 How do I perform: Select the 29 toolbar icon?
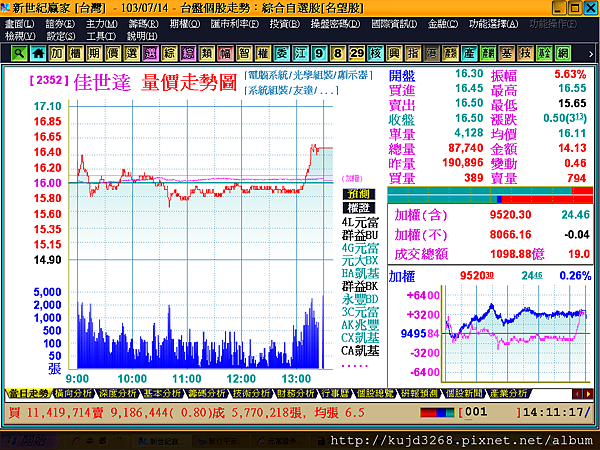[x=357, y=53]
